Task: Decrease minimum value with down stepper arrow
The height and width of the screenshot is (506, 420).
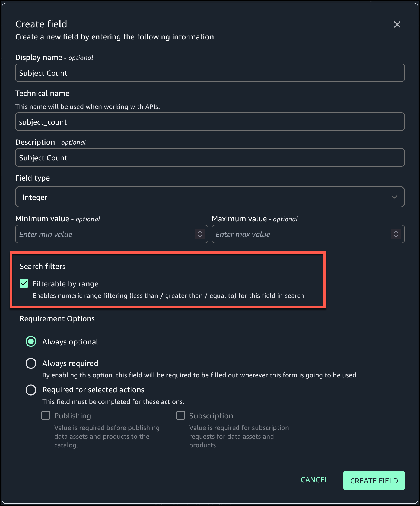Action: coord(200,236)
